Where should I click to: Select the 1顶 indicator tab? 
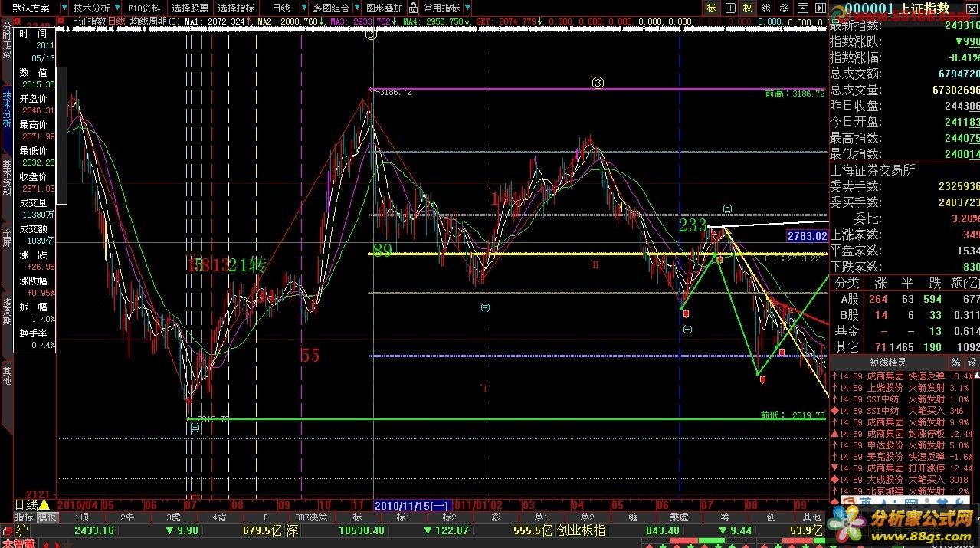tap(81, 517)
